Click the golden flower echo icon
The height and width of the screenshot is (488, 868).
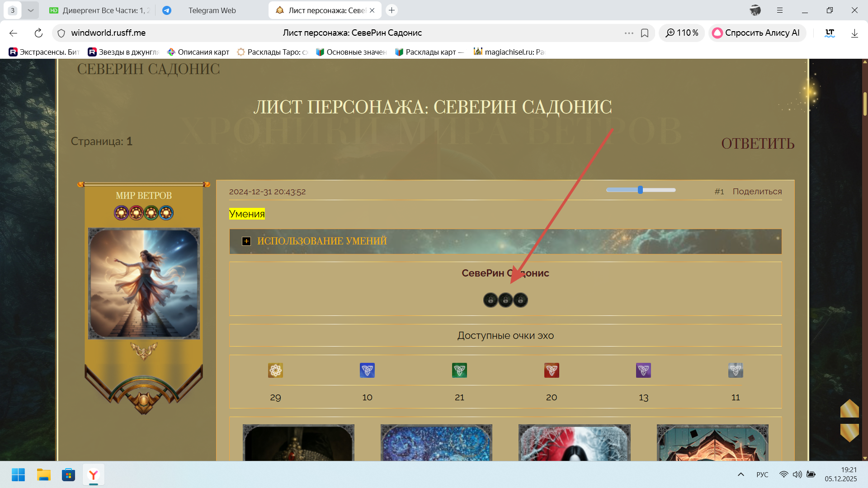pyautogui.click(x=275, y=371)
